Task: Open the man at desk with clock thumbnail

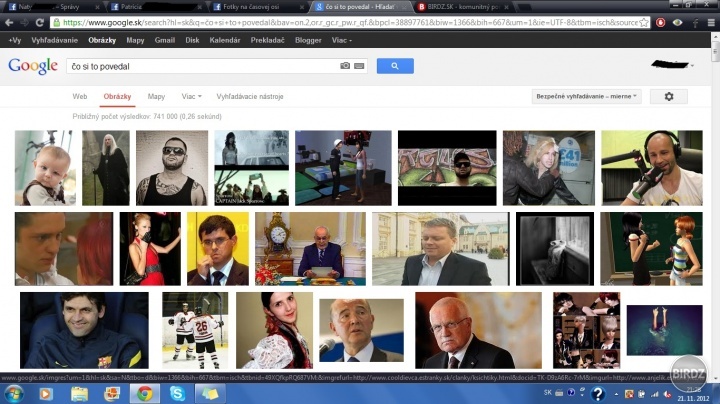Action: (x=310, y=248)
